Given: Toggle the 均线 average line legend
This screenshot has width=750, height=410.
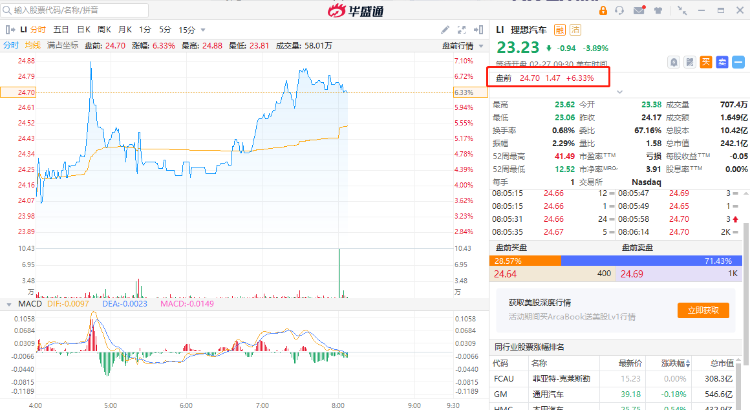Looking at the screenshot, I should (33, 45).
